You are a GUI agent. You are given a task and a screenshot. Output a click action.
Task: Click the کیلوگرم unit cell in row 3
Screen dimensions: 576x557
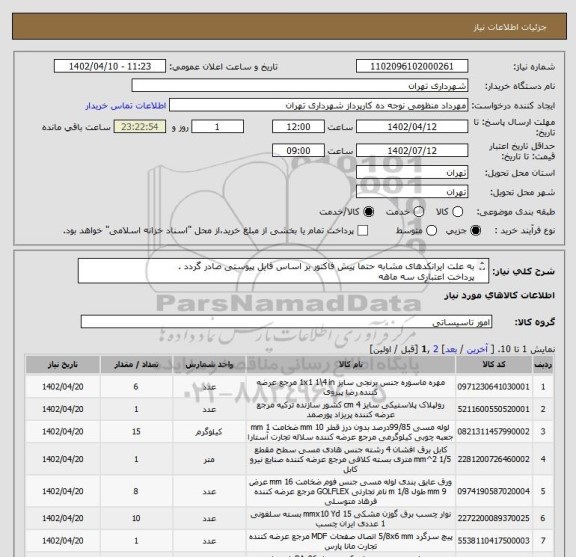pyautogui.click(x=209, y=432)
